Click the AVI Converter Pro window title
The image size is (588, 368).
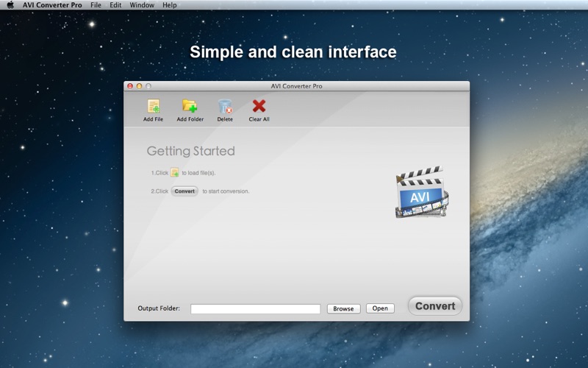pyautogui.click(x=297, y=86)
